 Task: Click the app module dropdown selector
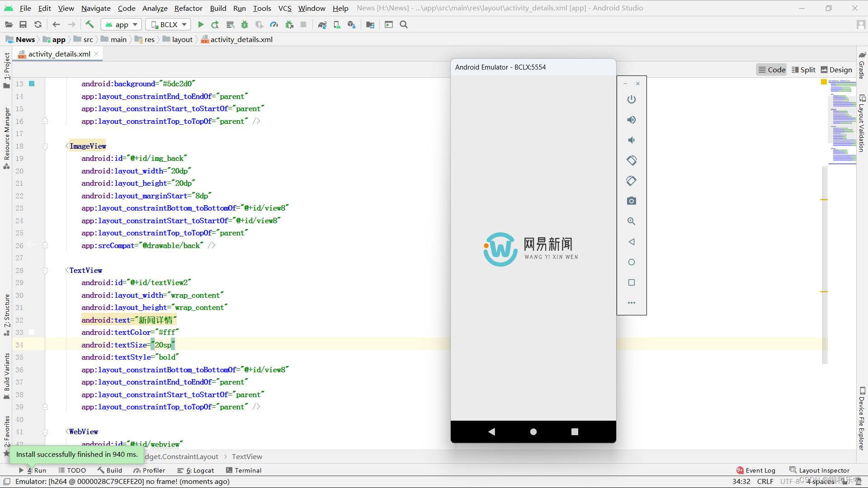[x=121, y=24]
